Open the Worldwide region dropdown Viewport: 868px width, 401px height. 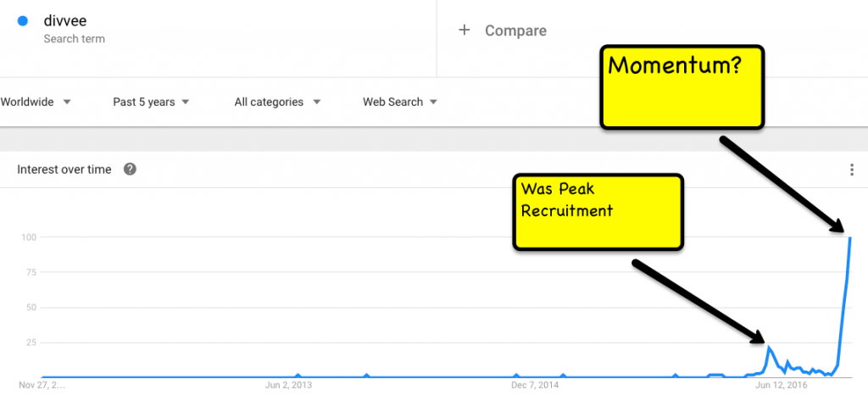click(36, 102)
